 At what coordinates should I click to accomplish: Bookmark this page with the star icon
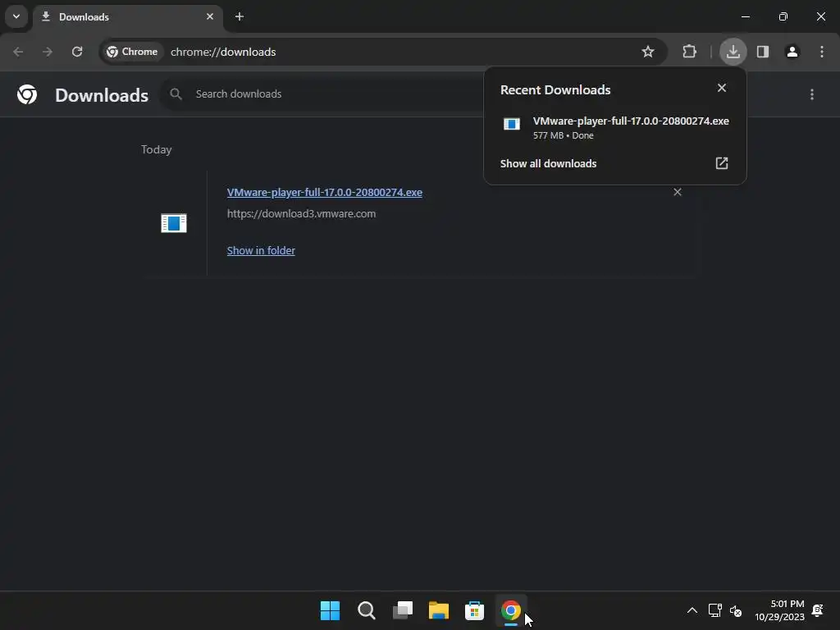[648, 52]
